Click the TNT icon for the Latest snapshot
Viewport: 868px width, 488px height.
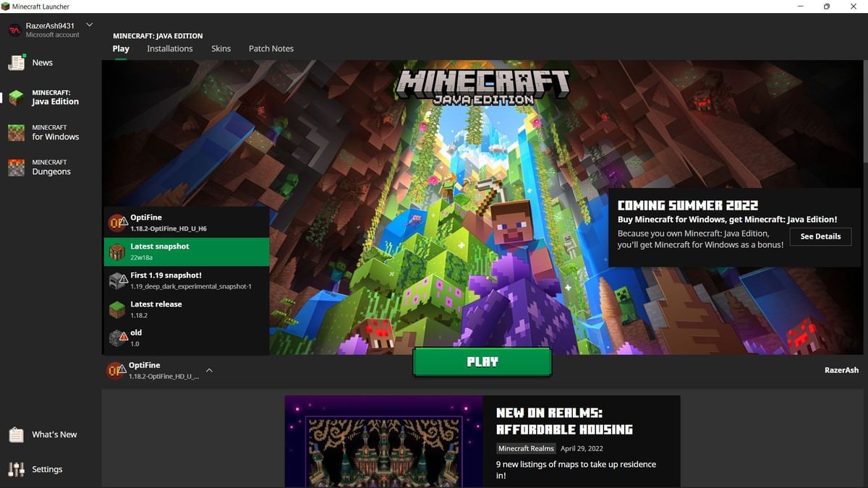pos(118,251)
